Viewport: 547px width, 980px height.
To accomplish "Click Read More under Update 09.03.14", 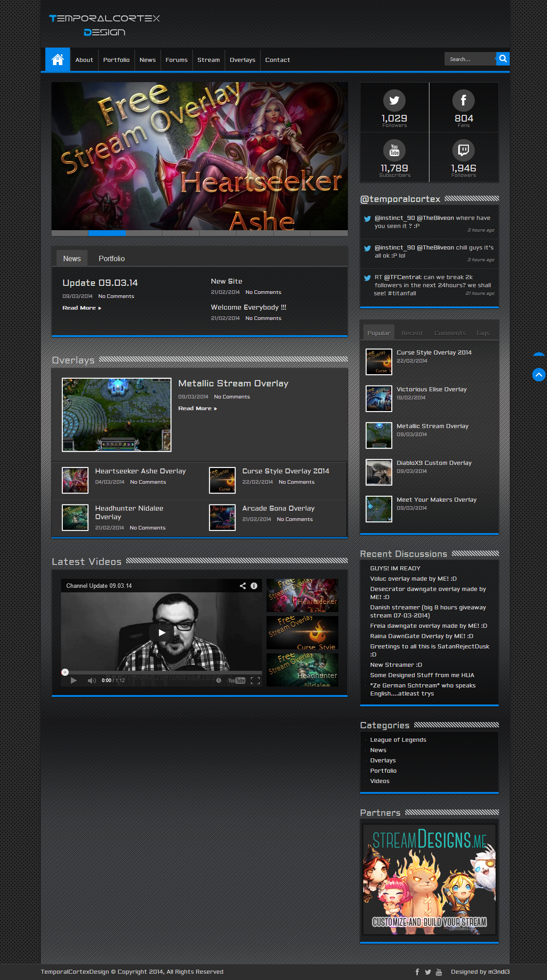I will [82, 308].
